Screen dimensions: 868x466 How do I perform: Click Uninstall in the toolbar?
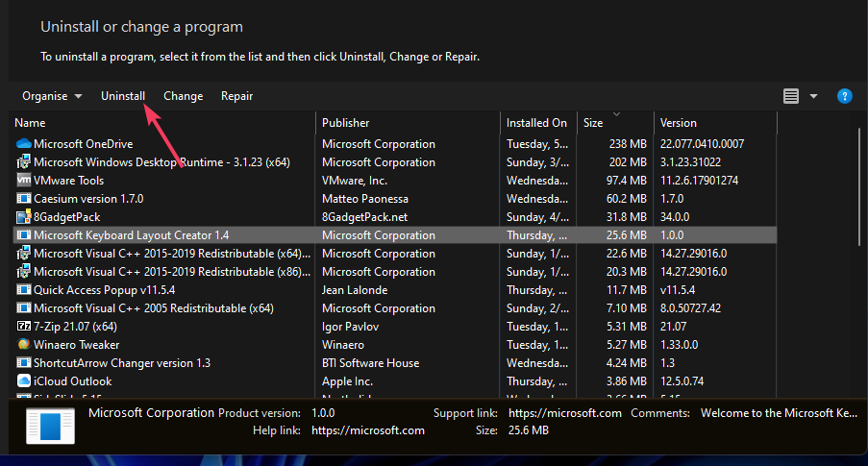click(x=123, y=96)
